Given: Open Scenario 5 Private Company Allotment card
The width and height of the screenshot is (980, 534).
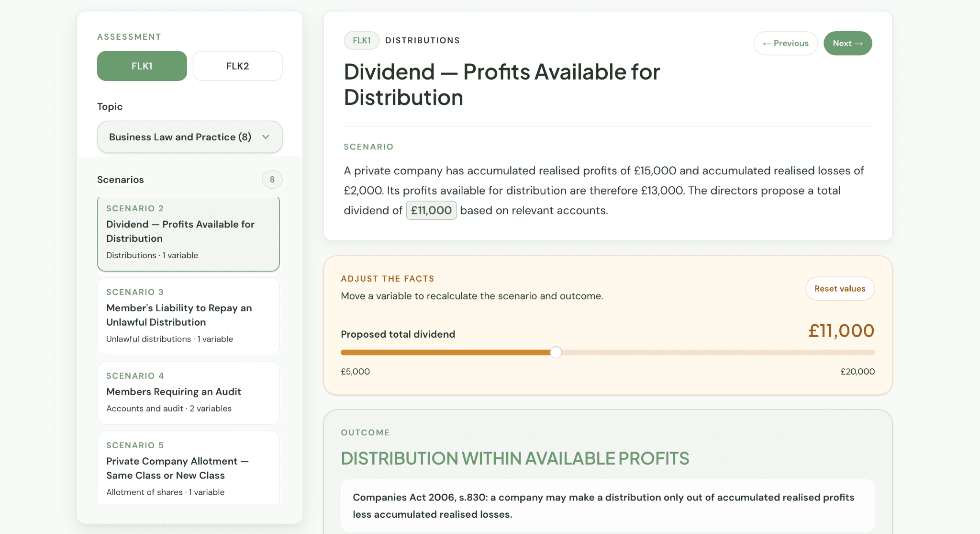Looking at the screenshot, I should pyautogui.click(x=189, y=468).
